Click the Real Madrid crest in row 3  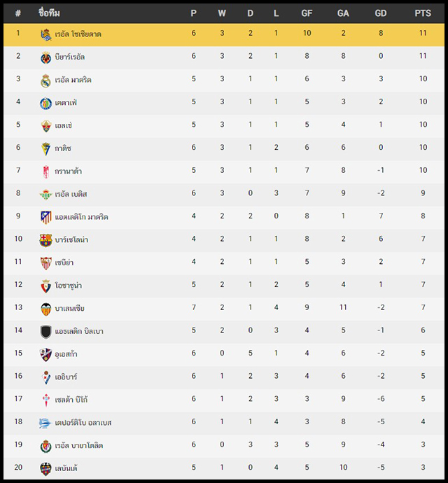(x=46, y=80)
